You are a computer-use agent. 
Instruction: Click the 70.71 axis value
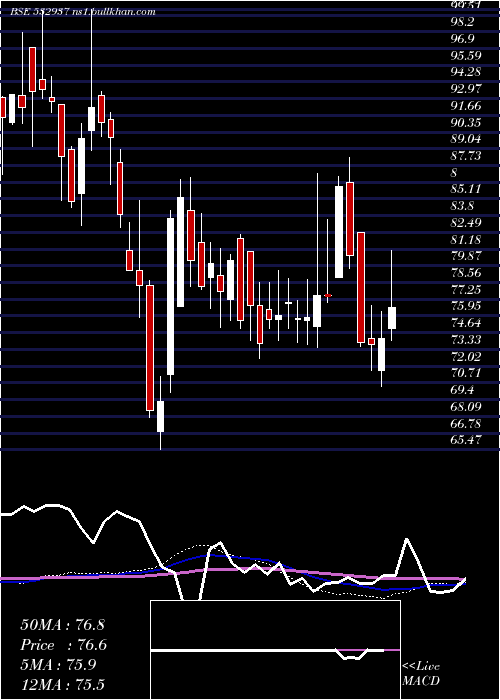(x=467, y=373)
